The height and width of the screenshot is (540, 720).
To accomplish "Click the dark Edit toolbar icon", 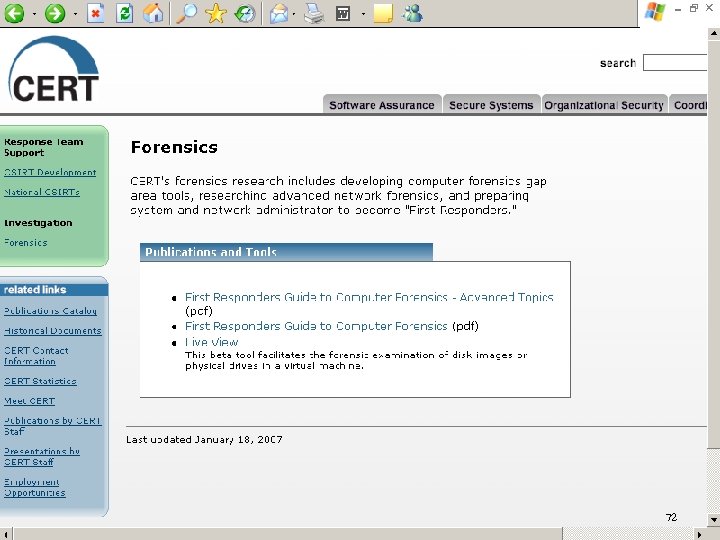I will (x=343, y=13).
